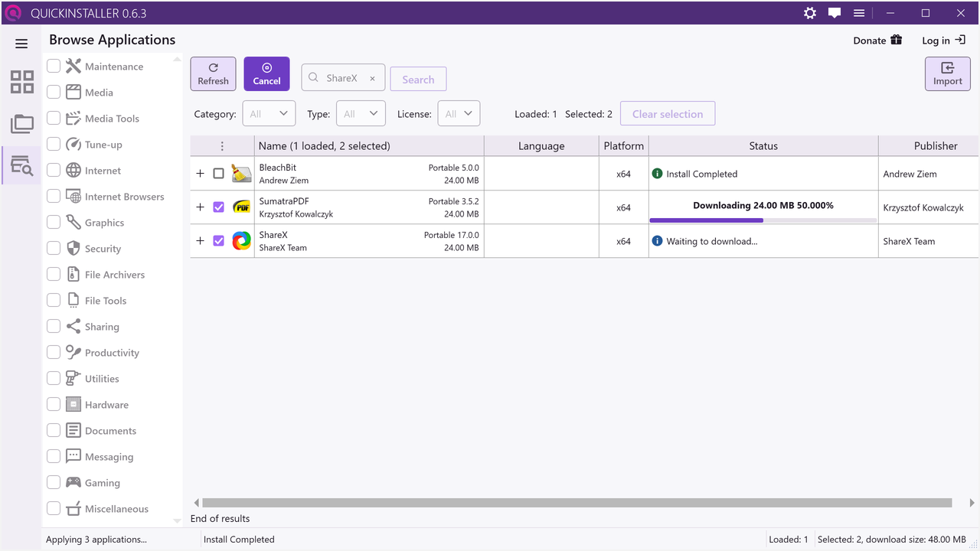The image size is (980, 551).
Task: Open the column options dots menu
Action: [x=222, y=146]
